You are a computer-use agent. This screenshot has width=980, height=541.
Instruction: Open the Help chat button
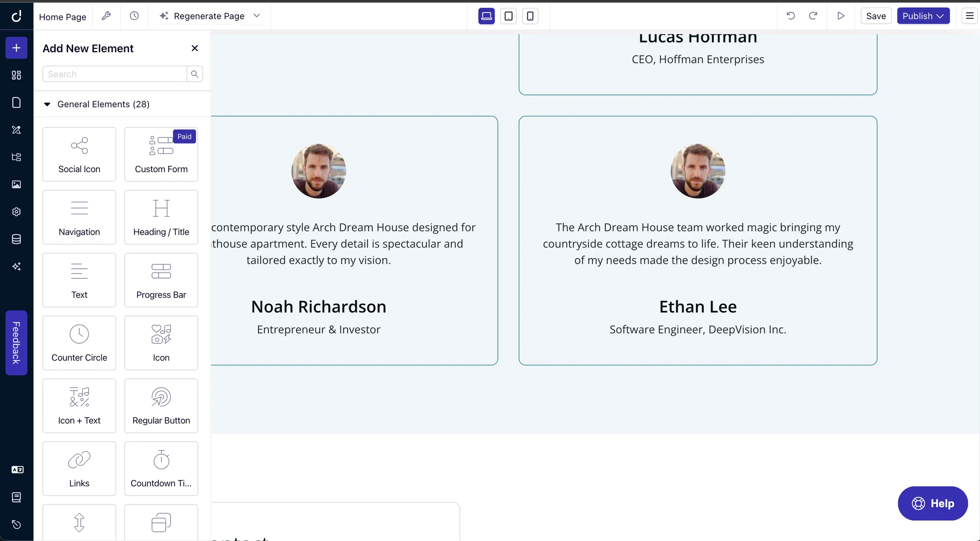[933, 503]
